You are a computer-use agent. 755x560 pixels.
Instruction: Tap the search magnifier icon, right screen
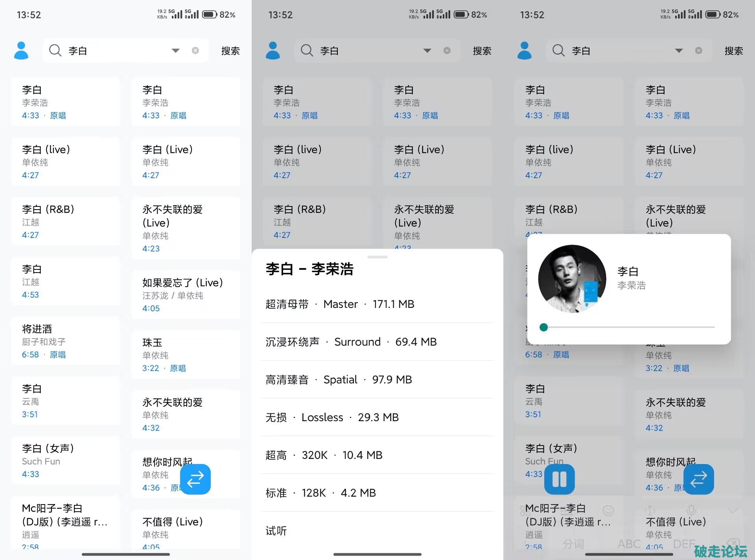click(x=558, y=50)
